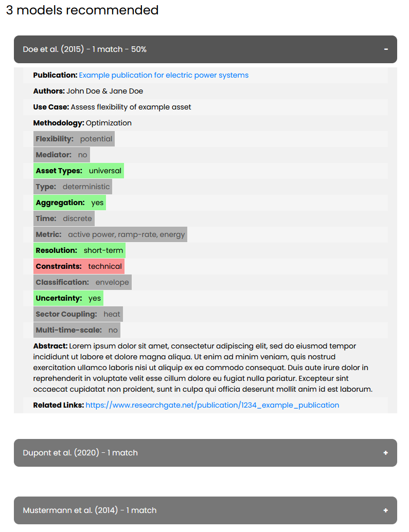
Task: Click the plus icon on Dupont header
Action: 386,453
